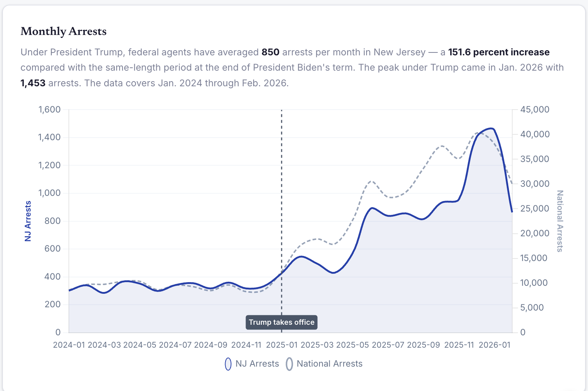Click the 2025-01 x-axis label
This screenshot has width=588, height=391.
coord(282,345)
